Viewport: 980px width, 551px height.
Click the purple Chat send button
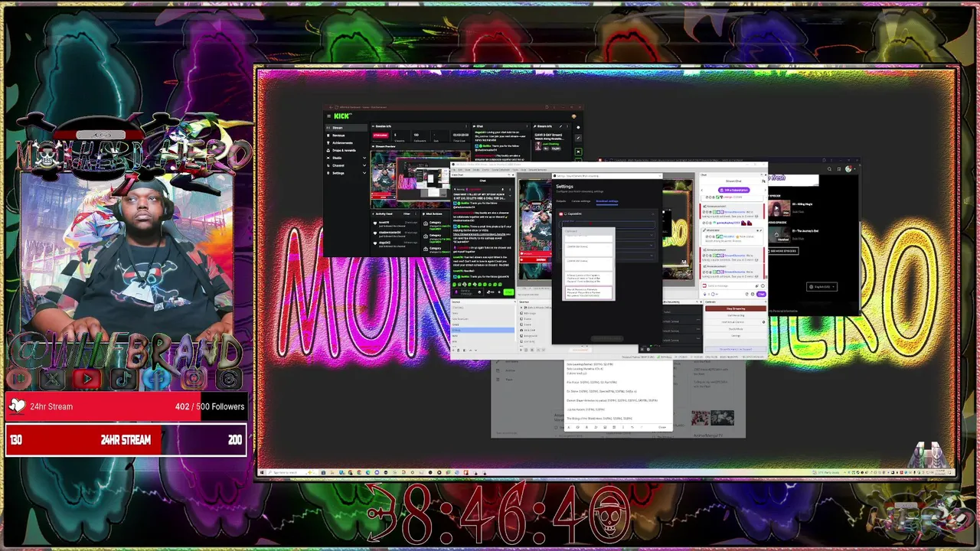pos(761,294)
